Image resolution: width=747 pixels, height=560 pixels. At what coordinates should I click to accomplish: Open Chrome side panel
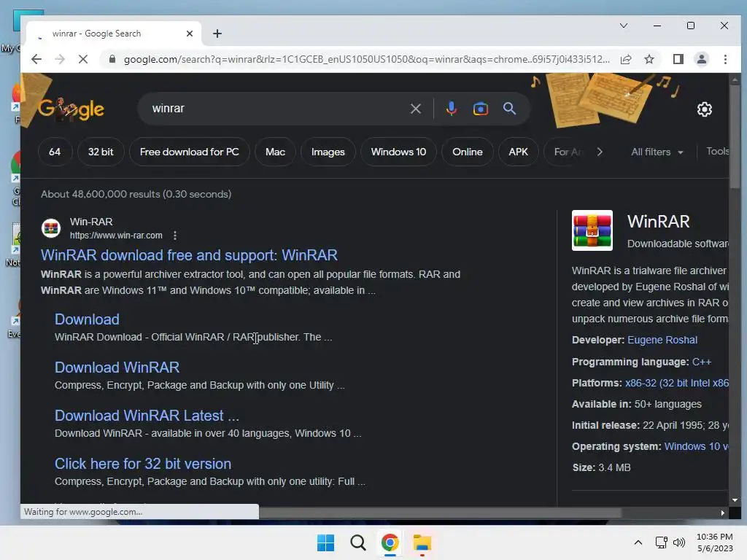(x=678, y=59)
